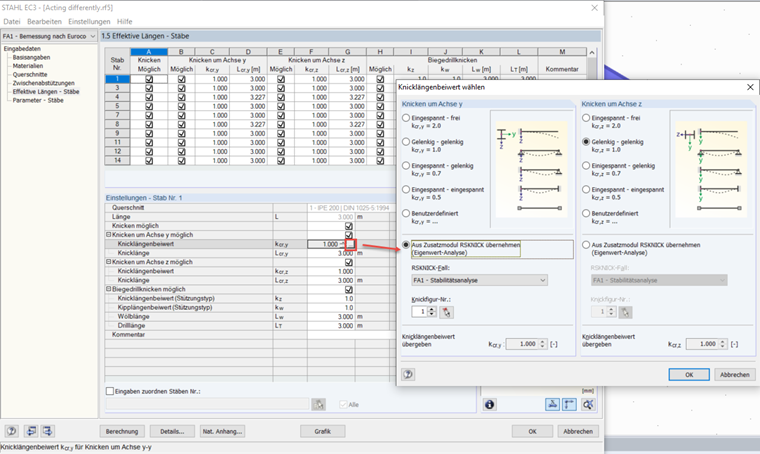Click the disabled pick icon under axis z Knickfigur-Nr.
This screenshot has height=454, width=760.
(625, 312)
